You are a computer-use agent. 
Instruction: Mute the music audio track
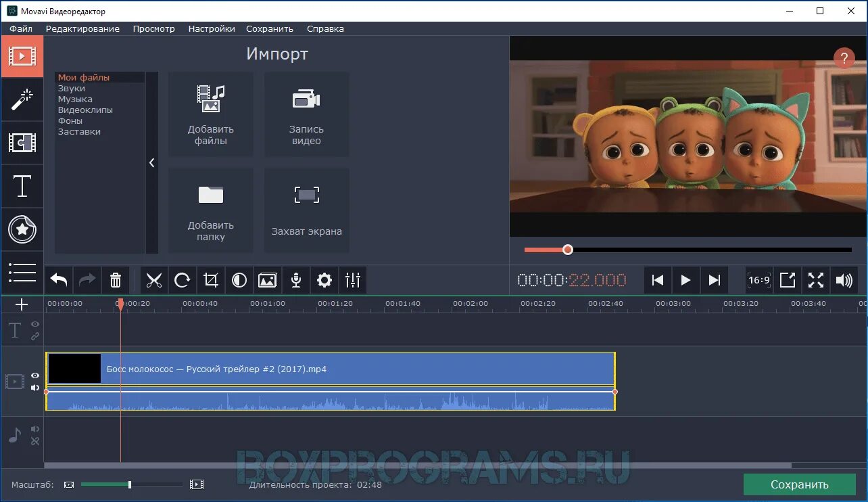[x=35, y=429]
